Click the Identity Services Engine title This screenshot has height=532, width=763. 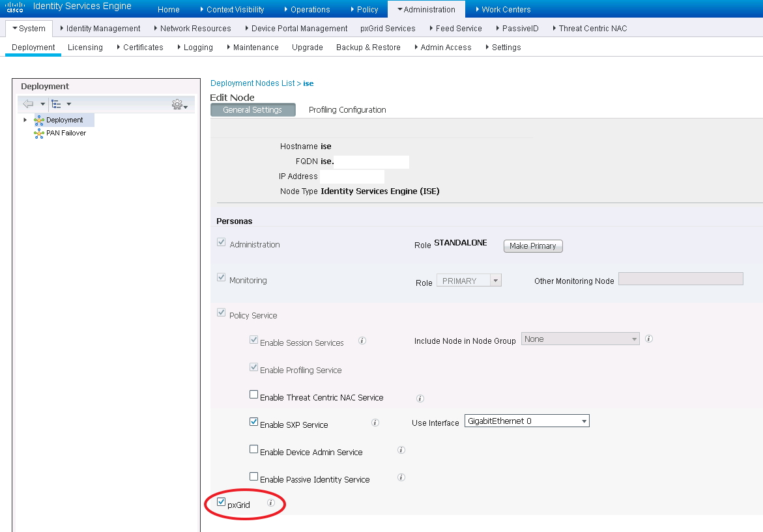coord(82,7)
